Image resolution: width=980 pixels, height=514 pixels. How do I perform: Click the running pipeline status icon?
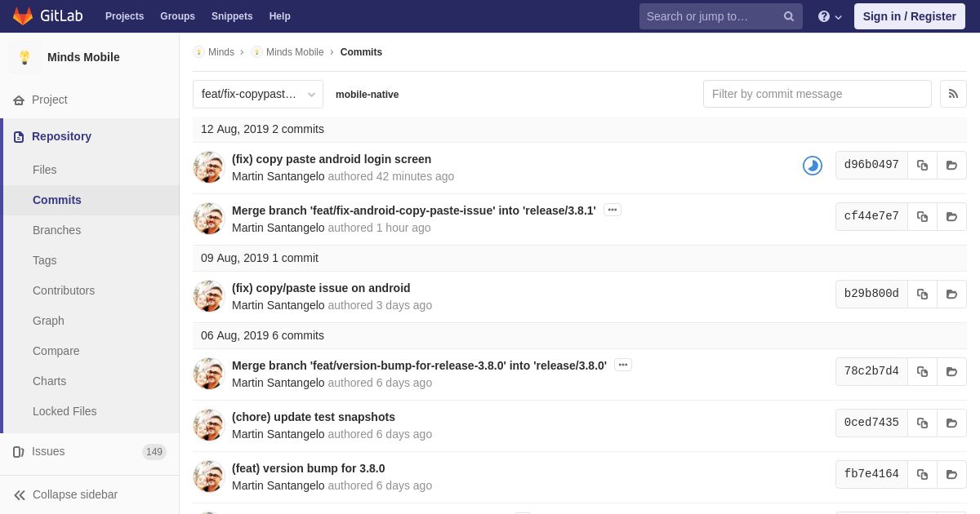(812, 166)
